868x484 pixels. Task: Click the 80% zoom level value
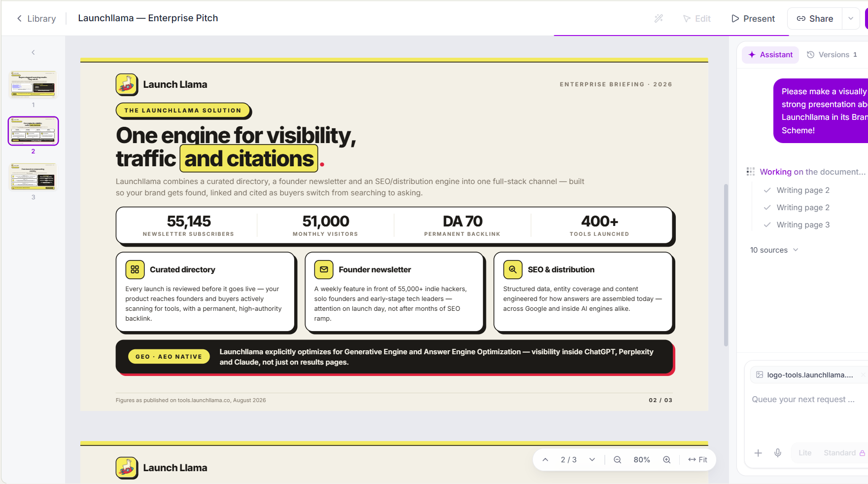[642, 460]
